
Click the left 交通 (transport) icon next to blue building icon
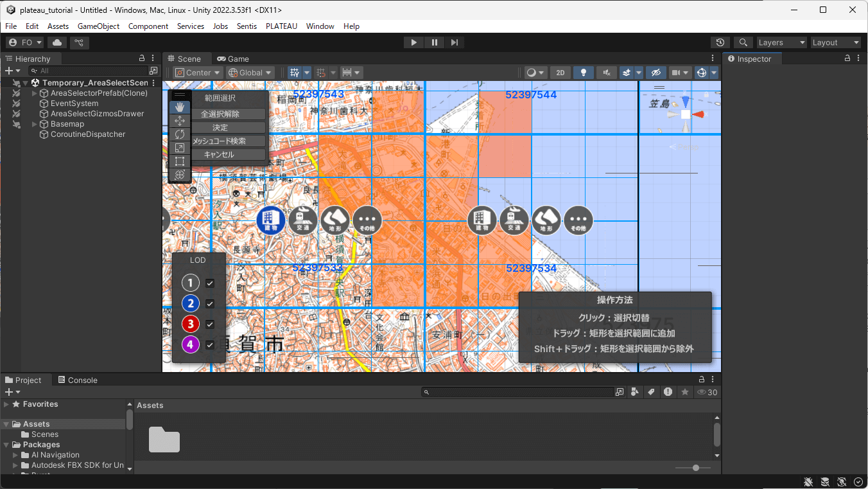coord(303,220)
